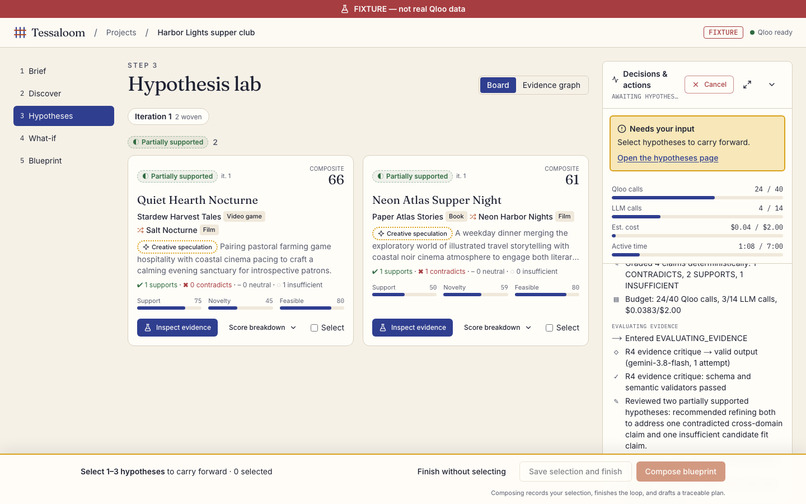
Task: Click the Support 75 score bar on Quiet Hearth
Action: click(x=169, y=308)
